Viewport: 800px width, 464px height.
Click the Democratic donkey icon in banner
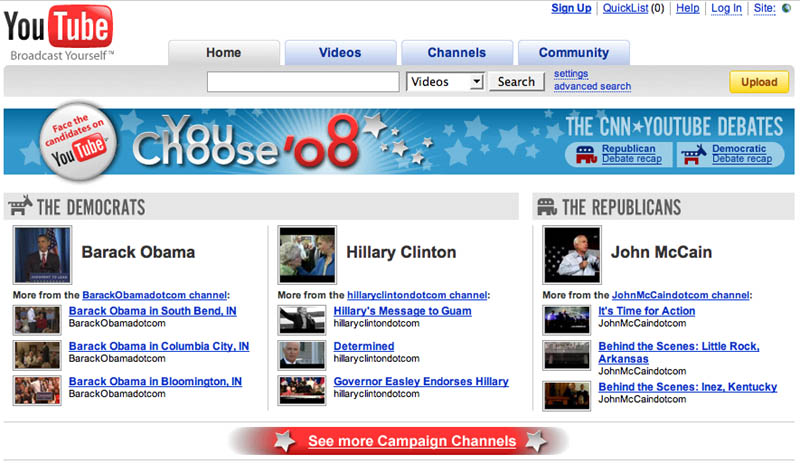(x=694, y=154)
